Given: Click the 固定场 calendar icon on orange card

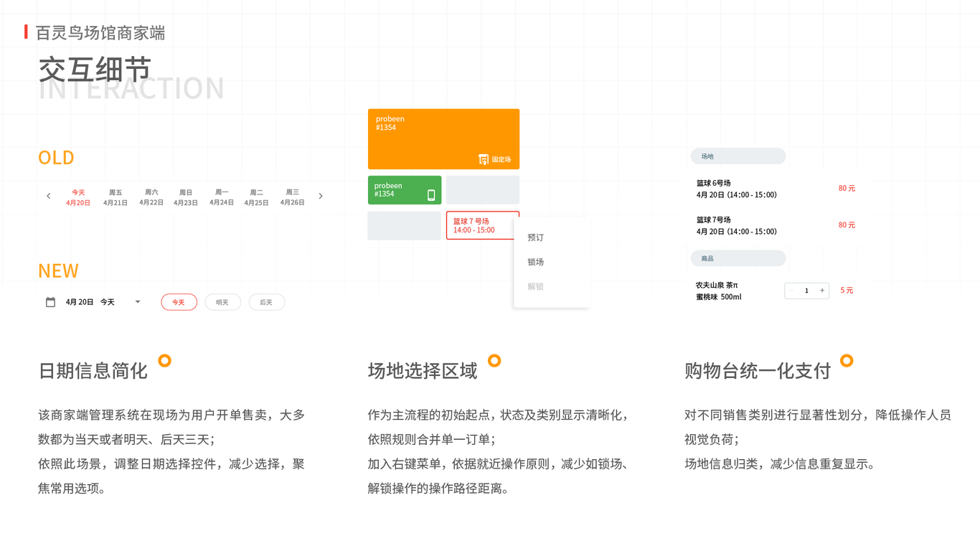Looking at the screenshot, I should pyautogui.click(x=484, y=159).
